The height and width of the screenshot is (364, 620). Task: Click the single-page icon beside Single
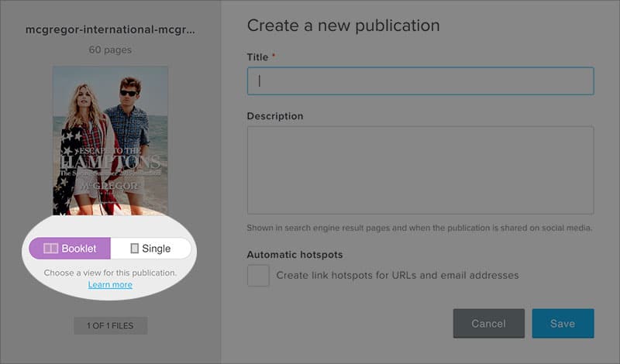coord(135,249)
